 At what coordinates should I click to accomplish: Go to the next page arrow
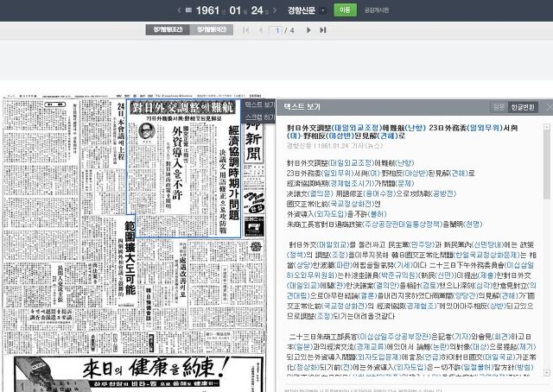(x=308, y=30)
